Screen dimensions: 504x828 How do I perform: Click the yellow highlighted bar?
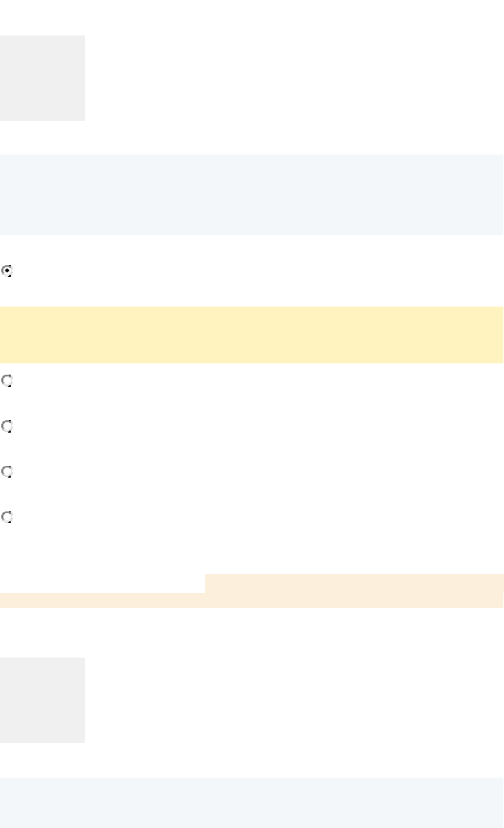[251, 334]
